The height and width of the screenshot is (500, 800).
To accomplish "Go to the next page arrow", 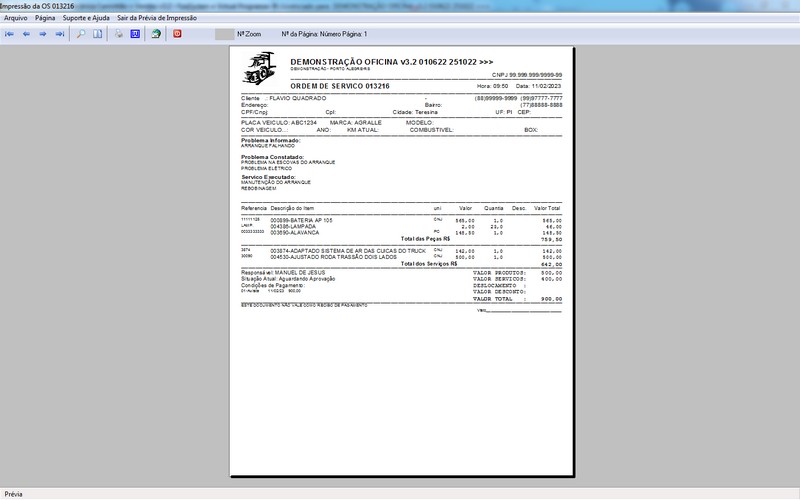I will click(x=43, y=34).
